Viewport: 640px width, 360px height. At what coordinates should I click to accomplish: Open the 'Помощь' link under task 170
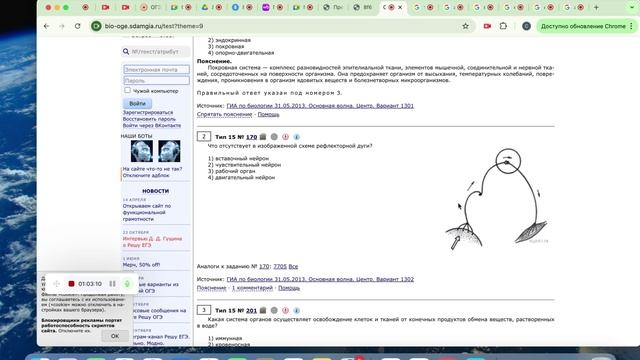pos(289,288)
